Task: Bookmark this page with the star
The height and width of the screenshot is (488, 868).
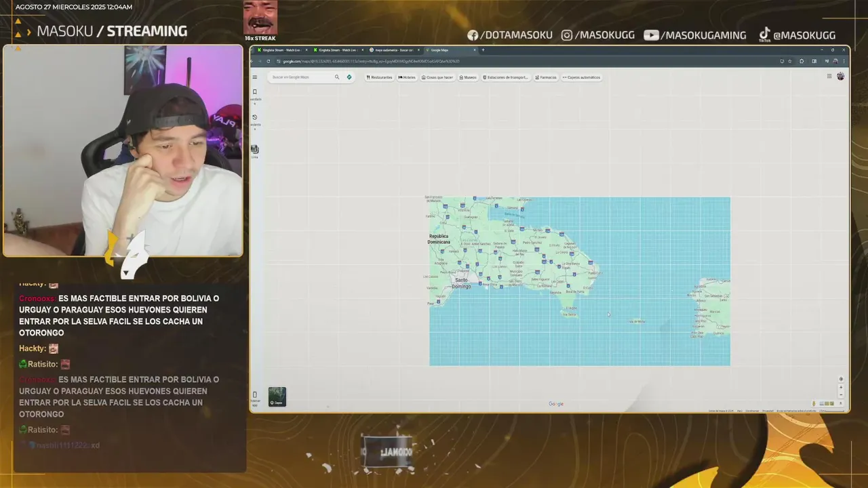Action: 789,61
